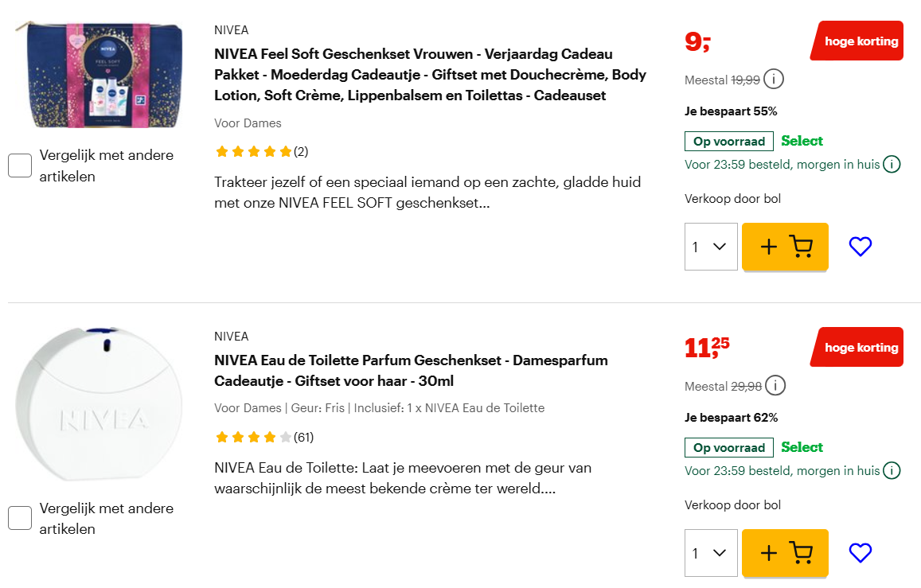Click the green Select label on Feel Soft set
921x588 pixels.
(x=802, y=141)
